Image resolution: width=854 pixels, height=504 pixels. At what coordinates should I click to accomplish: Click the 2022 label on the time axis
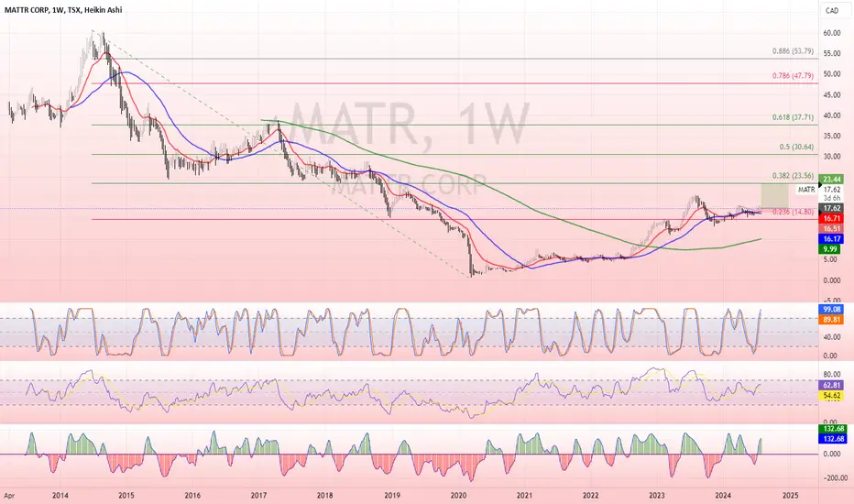pos(591,495)
